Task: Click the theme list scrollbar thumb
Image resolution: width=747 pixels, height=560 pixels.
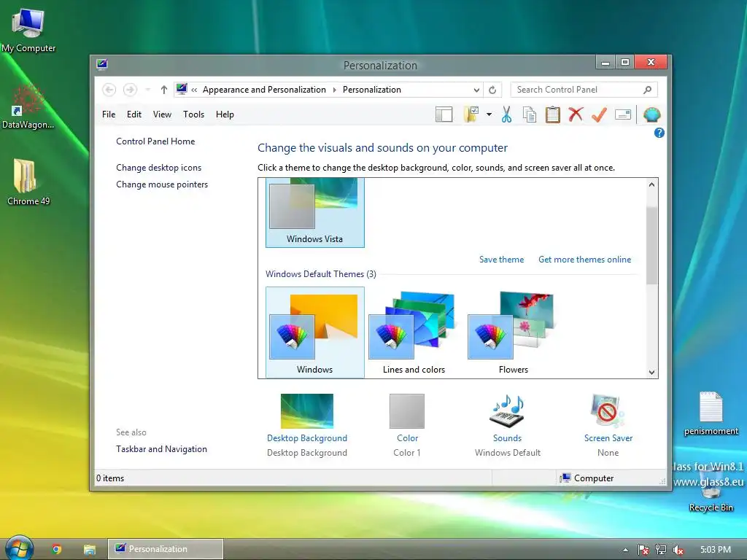Action: (x=651, y=245)
